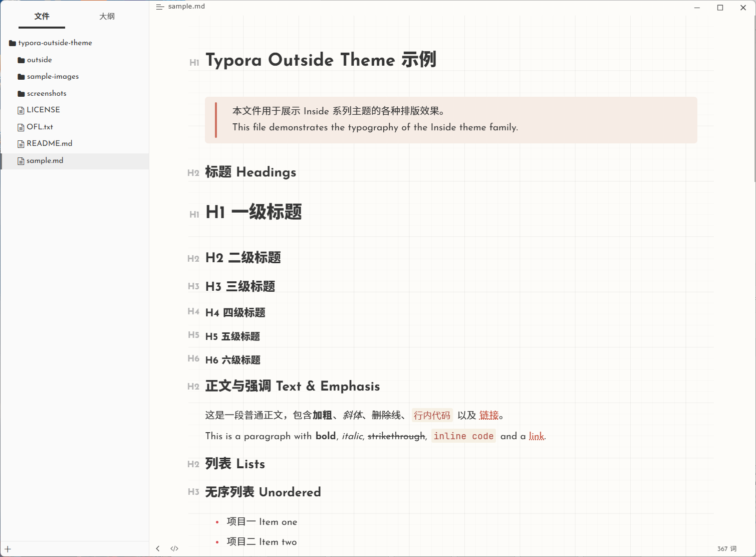Click the folder icon next to outside

21,60
